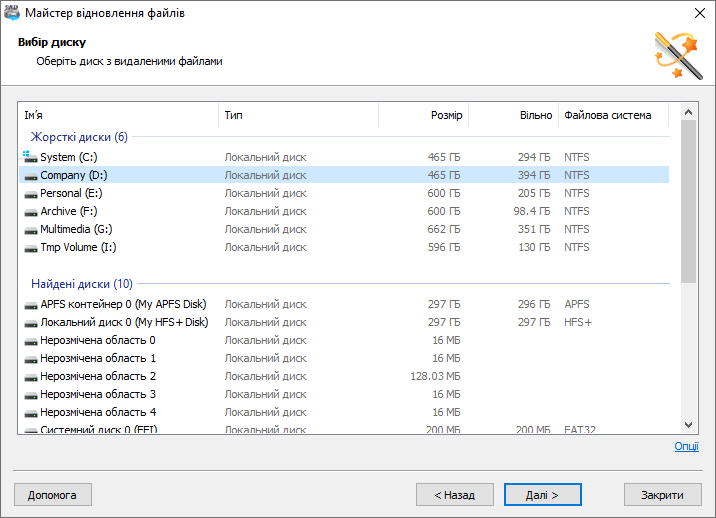Select Tmp Volume (I:) drive name
Screen dimensions: 716x518
tap(78, 247)
